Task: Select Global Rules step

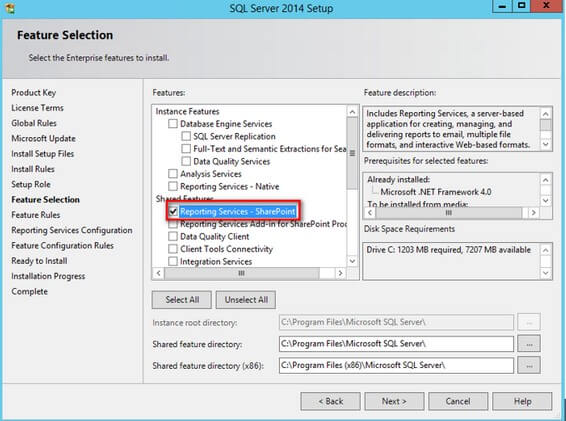Action: [34, 123]
